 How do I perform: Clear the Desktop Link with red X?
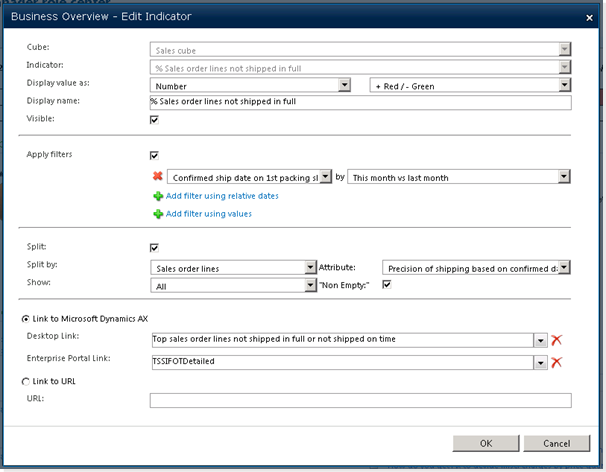(x=557, y=340)
